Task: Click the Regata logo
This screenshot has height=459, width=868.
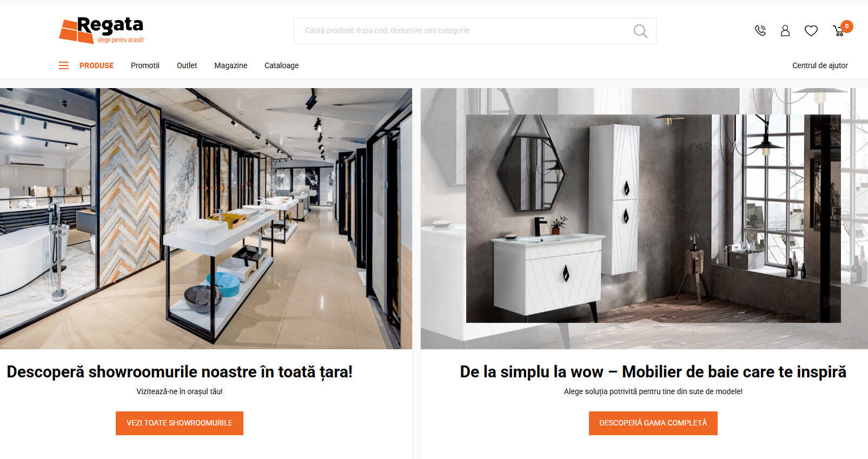Action: [101, 30]
